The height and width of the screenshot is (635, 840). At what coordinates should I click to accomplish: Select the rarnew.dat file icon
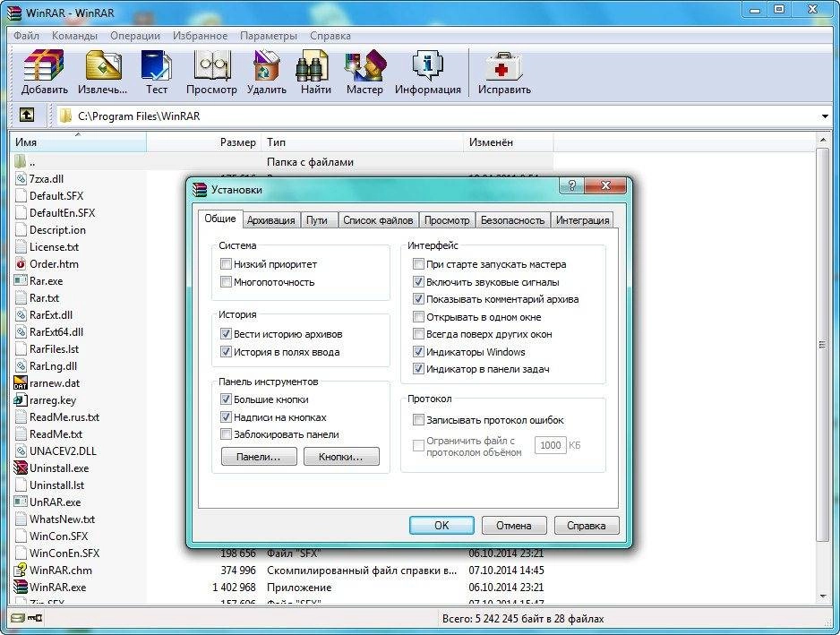pyautogui.click(x=21, y=383)
